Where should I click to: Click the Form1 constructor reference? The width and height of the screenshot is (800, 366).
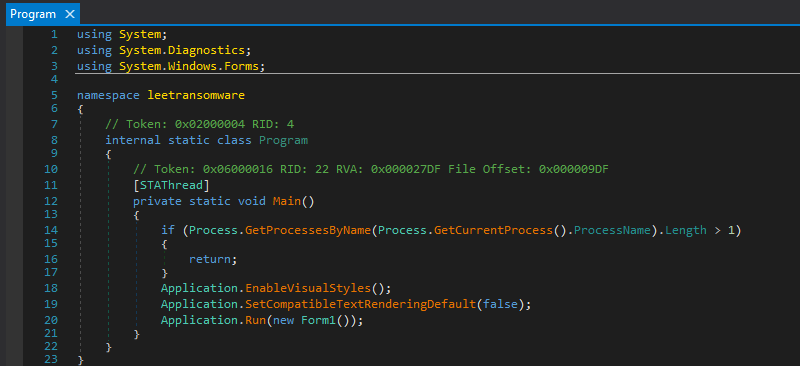318,321
